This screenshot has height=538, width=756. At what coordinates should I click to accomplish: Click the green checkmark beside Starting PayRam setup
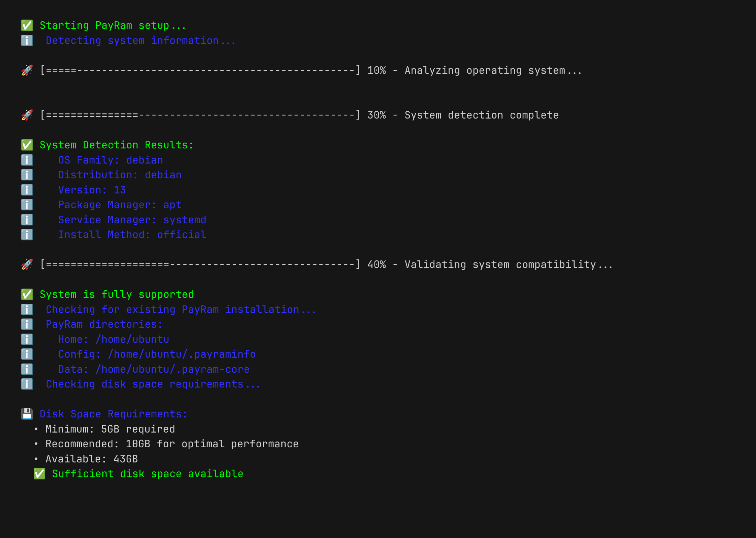(x=27, y=25)
